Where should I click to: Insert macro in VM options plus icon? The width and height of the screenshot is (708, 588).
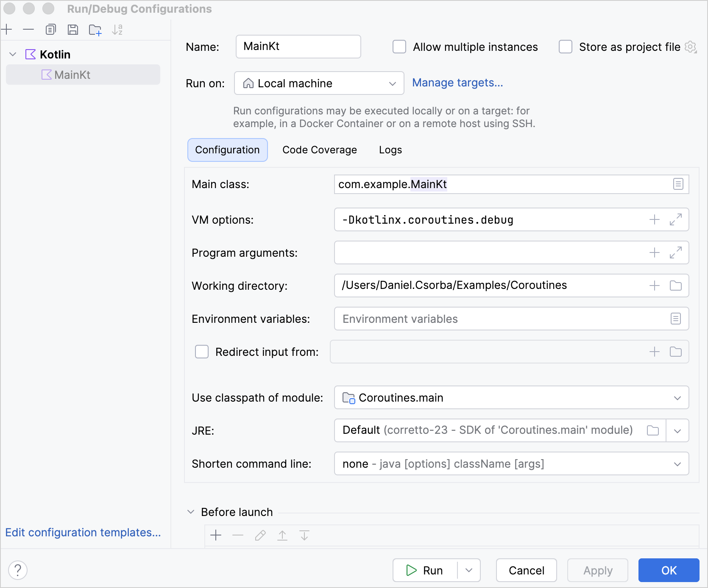click(x=655, y=219)
